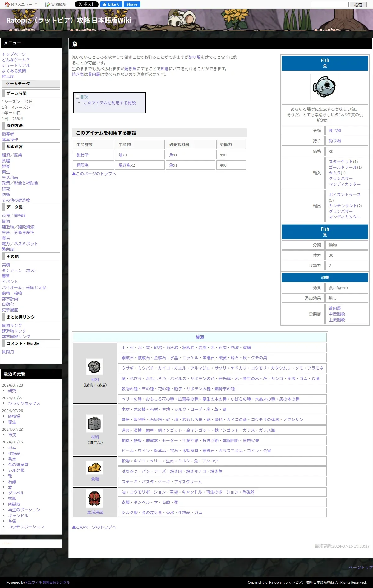
Task: Open 食べ物 category in infobox
Action: click(335, 131)
